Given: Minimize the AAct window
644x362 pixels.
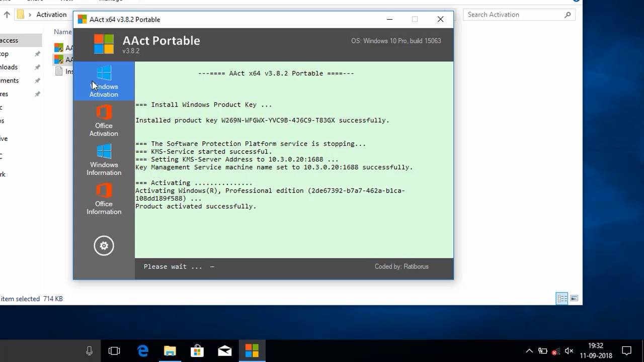Looking at the screenshot, I should click(389, 20).
